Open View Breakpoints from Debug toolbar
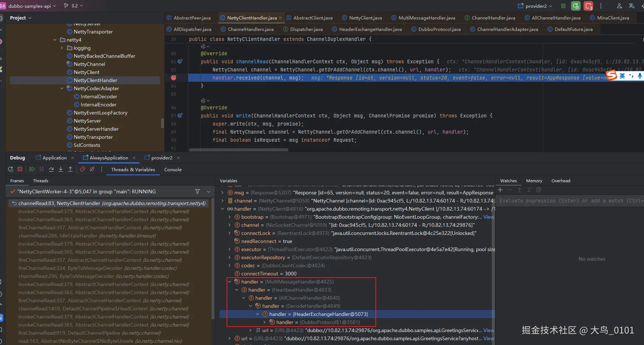The height and width of the screenshot is (345, 644). (x=83, y=169)
